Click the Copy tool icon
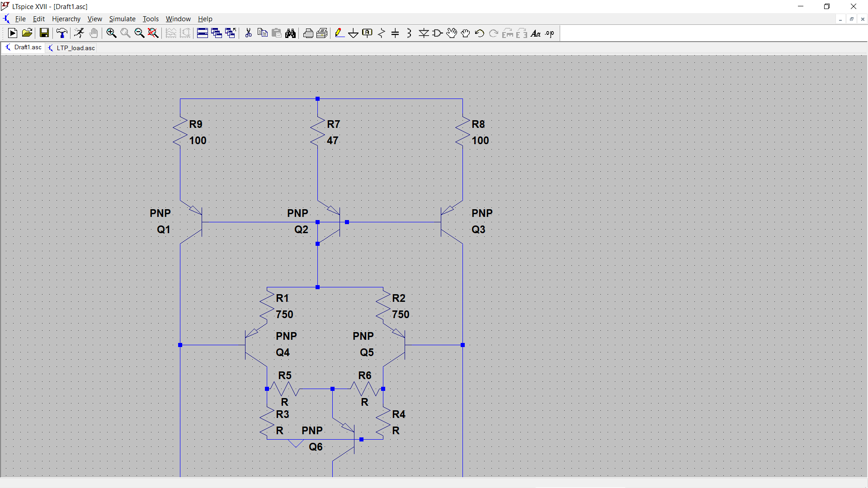 tap(262, 33)
